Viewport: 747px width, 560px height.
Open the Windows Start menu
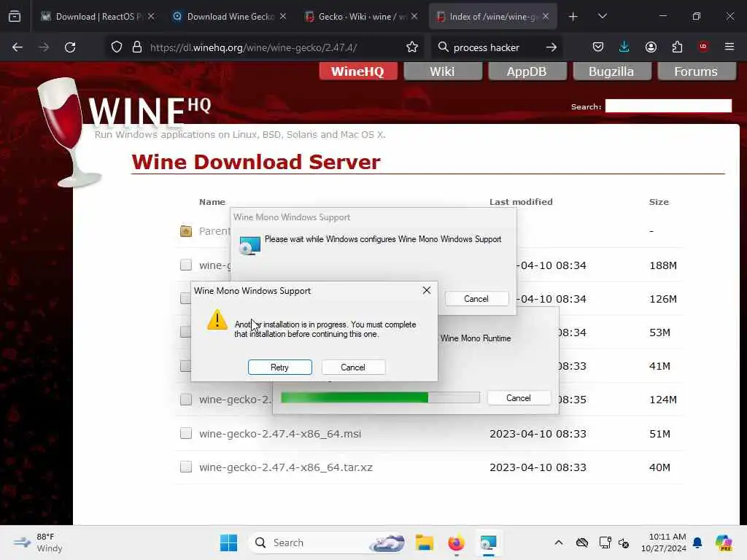tap(228, 542)
